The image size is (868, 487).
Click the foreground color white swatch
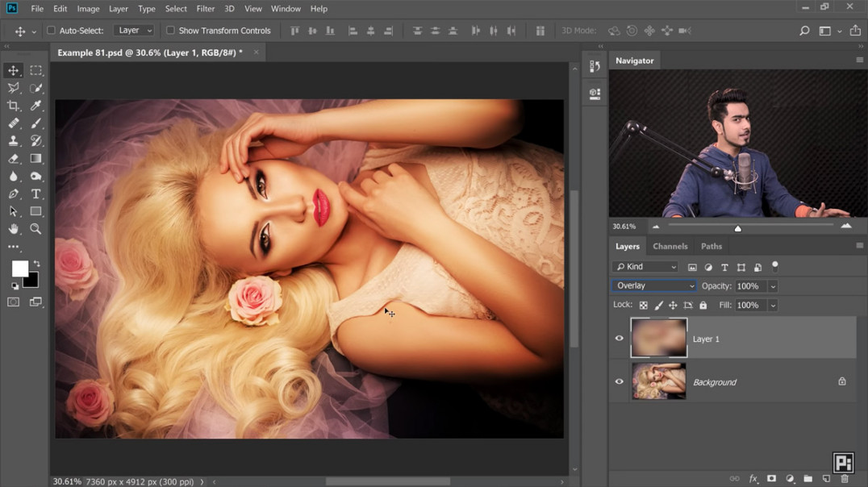click(19, 268)
